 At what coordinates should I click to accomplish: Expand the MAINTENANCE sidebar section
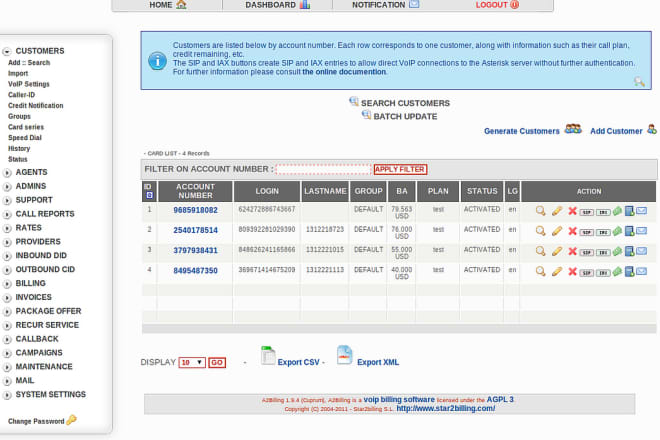click(x=7, y=367)
